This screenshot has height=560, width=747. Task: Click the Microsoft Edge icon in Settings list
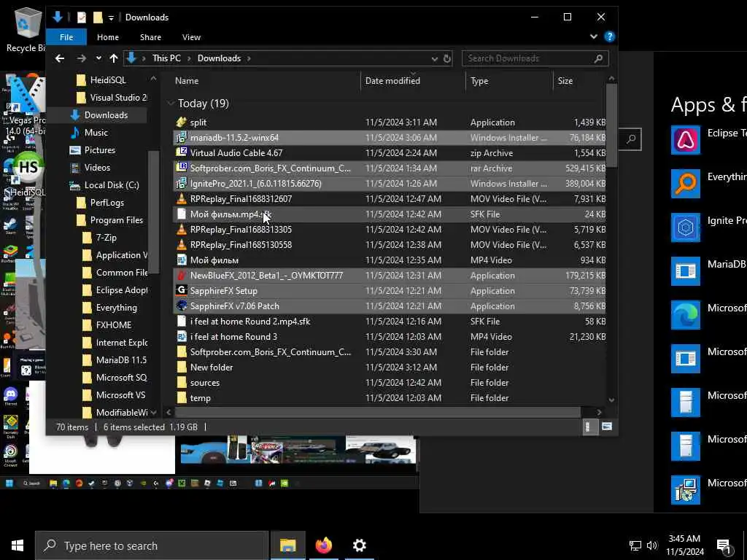[686, 315]
